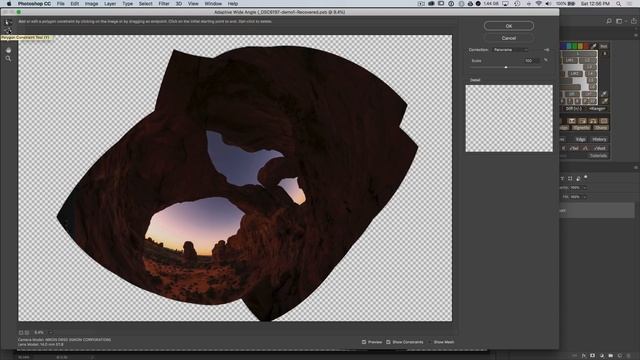Image resolution: width=640 pixels, height=360 pixels.
Task: Click the zoom out button at bottom left
Action: [21, 333]
